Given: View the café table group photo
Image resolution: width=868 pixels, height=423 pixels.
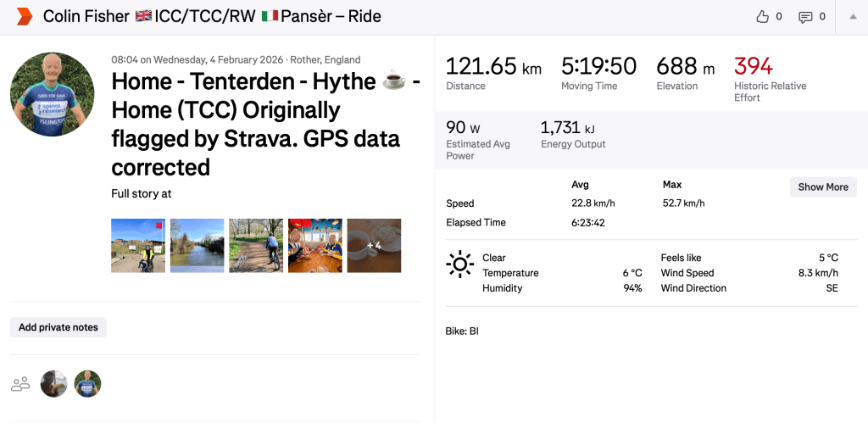Looking at the screenshot, I should [315, 246].
